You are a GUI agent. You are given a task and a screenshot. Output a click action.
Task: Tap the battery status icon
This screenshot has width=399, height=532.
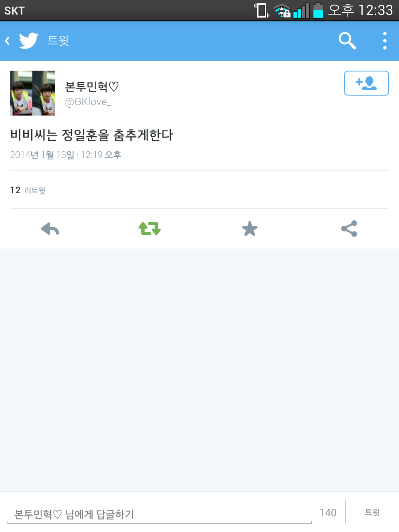click(x=318, y=10)
